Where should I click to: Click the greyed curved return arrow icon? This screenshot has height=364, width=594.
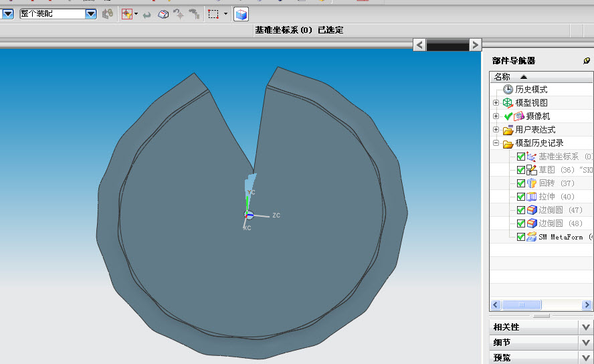[147, 15]
